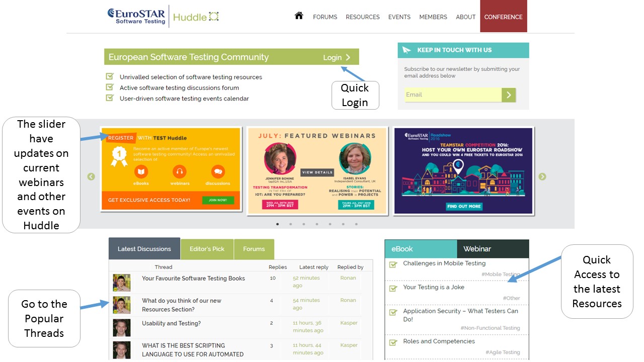Select the second slider pagination dot
Viewport: 644px width, 362px height.
coord(290,224)
